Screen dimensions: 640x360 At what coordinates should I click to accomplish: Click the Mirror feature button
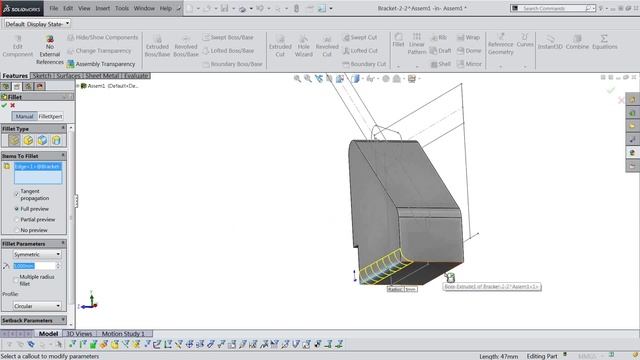(x=469, y=64)
